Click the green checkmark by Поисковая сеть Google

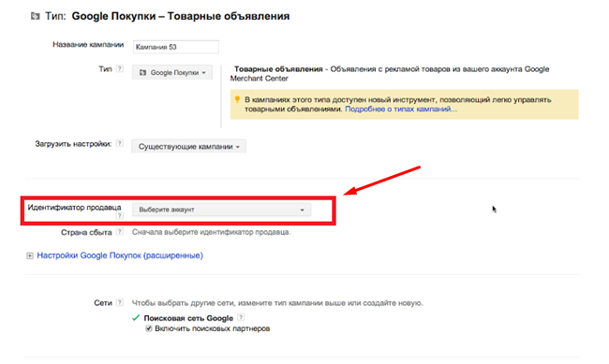tap(136, 318)
